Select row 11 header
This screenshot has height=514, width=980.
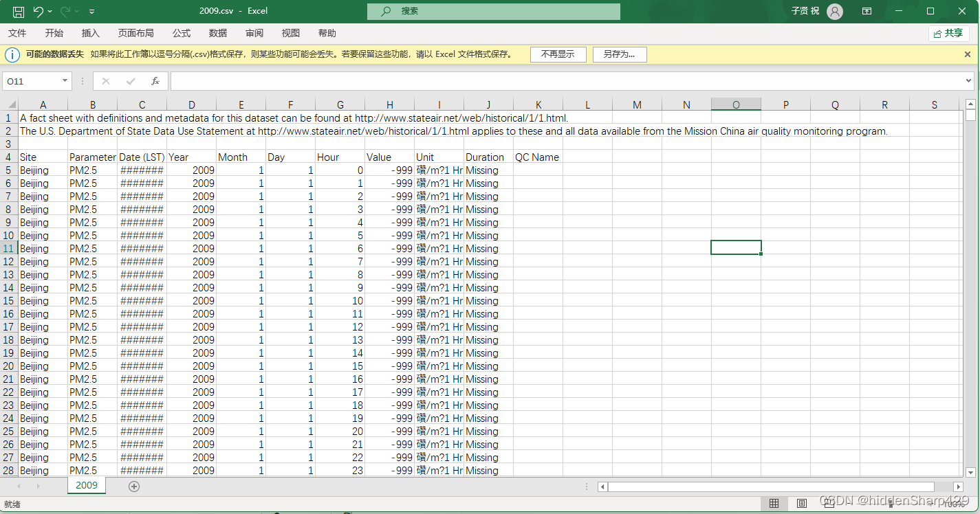point(9,249)
